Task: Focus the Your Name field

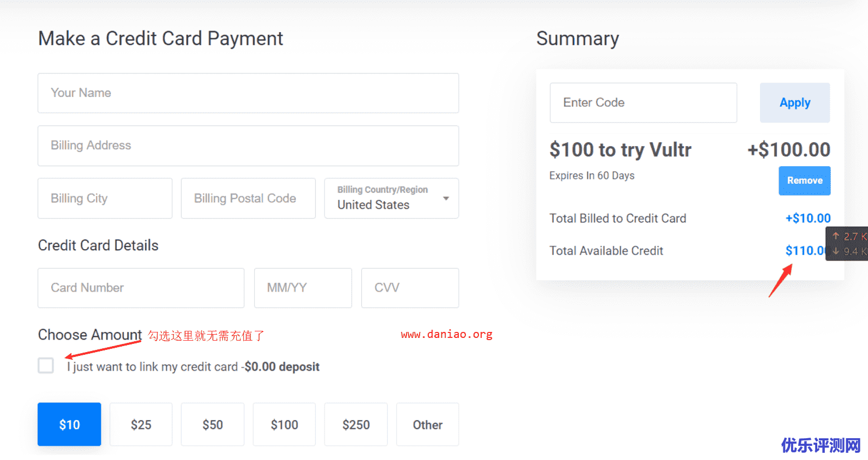Action: pos(248,93)
